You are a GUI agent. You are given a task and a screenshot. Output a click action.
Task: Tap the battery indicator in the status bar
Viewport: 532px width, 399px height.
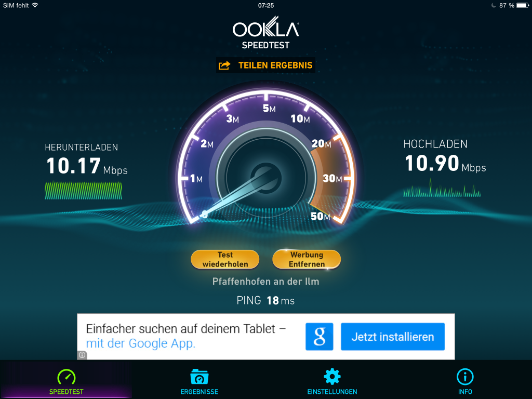(x=523, y=5)
